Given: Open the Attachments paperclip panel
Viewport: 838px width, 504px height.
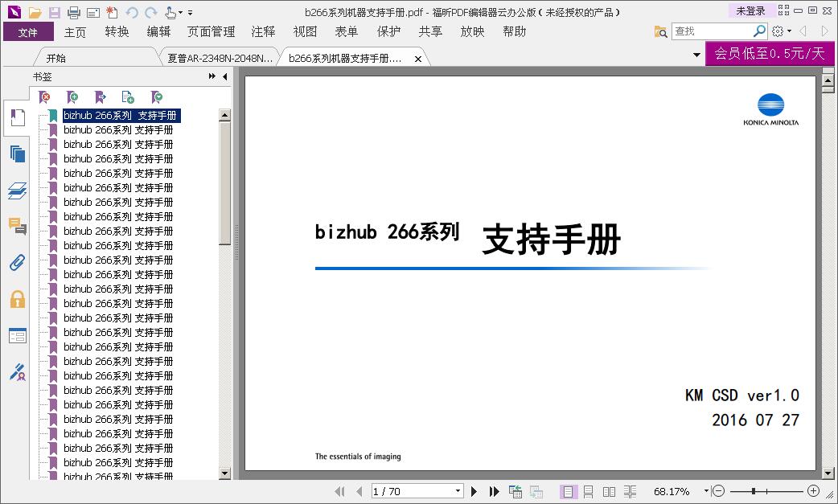Looking at the screenshot, I should point(17,263).
